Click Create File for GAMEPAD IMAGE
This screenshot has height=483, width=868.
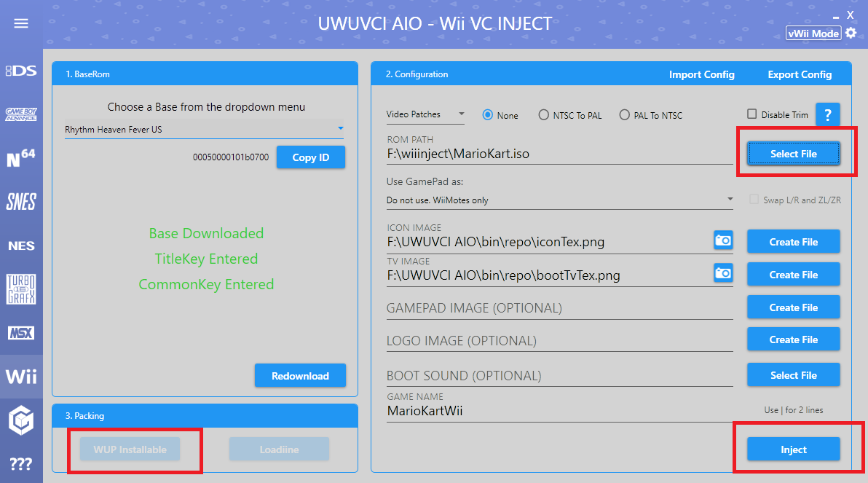coord(793,307)
